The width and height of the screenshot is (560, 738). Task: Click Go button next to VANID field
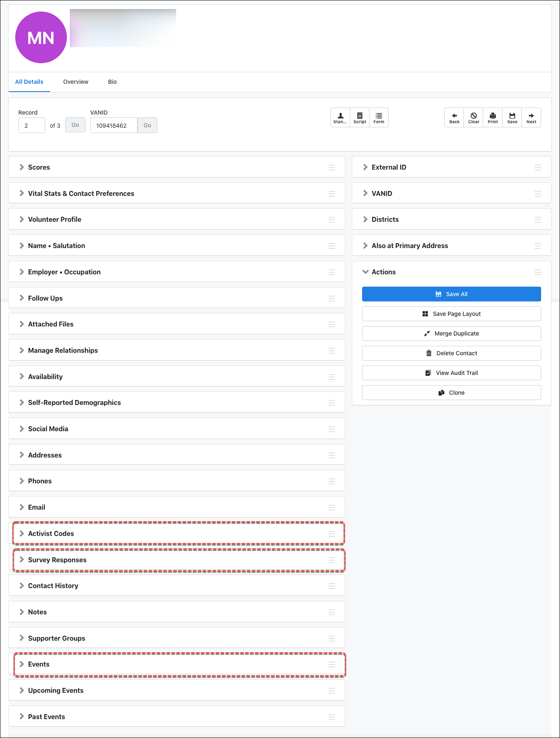point(147,125)
